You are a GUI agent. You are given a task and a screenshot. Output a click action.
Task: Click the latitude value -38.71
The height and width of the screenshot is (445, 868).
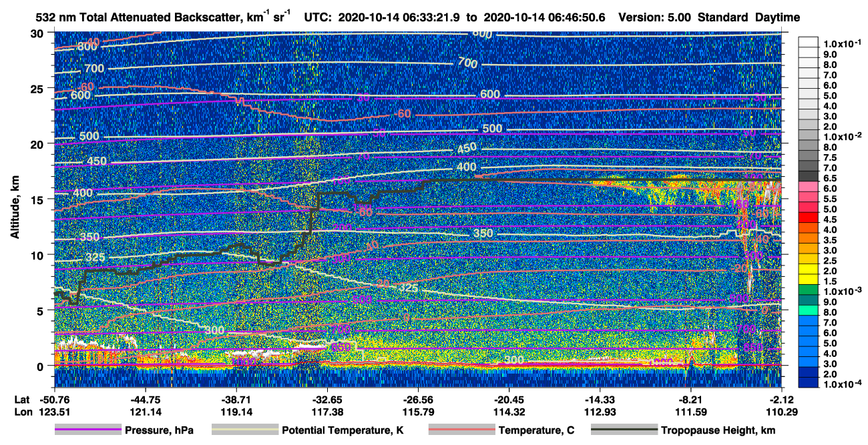[x=236, y=400]
